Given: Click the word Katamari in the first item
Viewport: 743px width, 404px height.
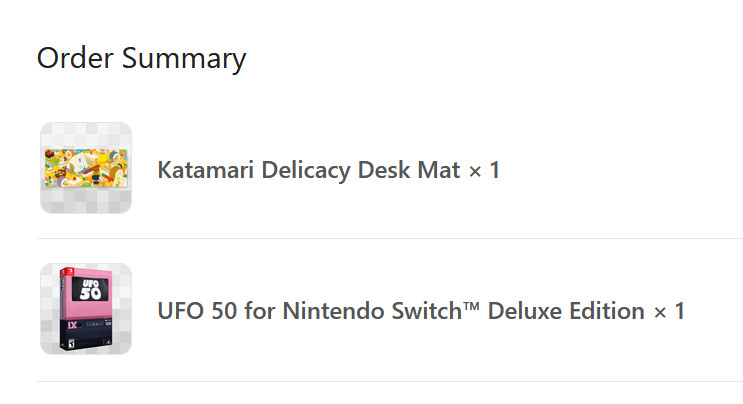Looking at the screenshot, I should (206, 170).
